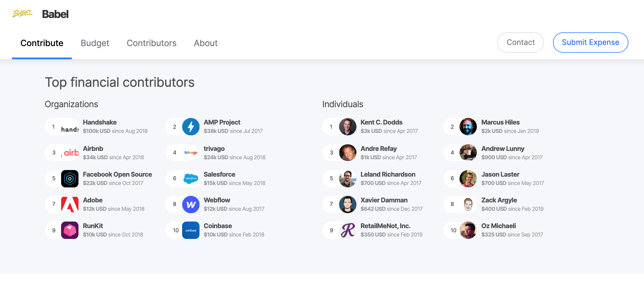
Task: Click Marcus Hiles avatar photo
Action: pos(468,127)
